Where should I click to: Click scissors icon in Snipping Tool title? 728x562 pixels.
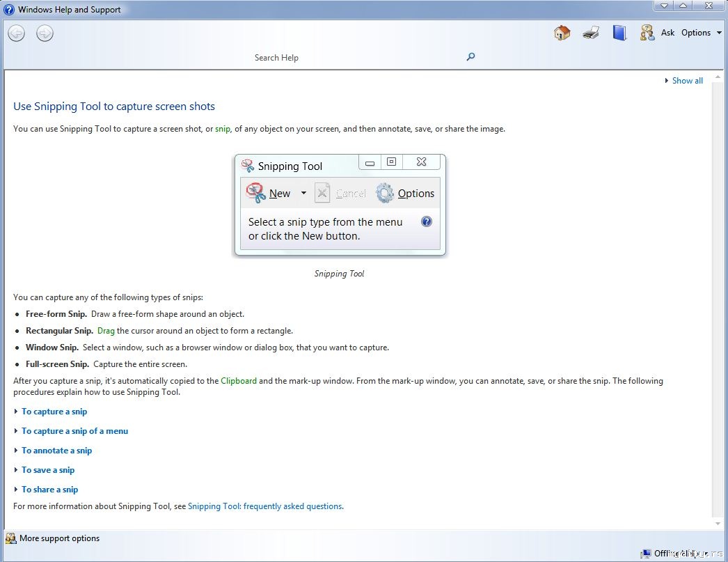[248, 165]
